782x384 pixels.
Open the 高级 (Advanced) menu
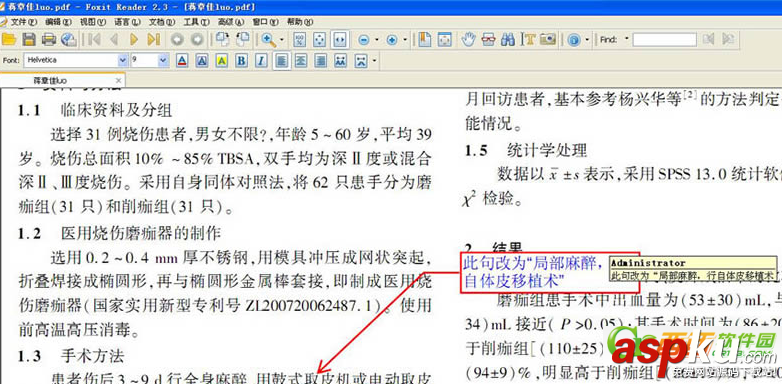pyautogui.click(x=230, y=22)
